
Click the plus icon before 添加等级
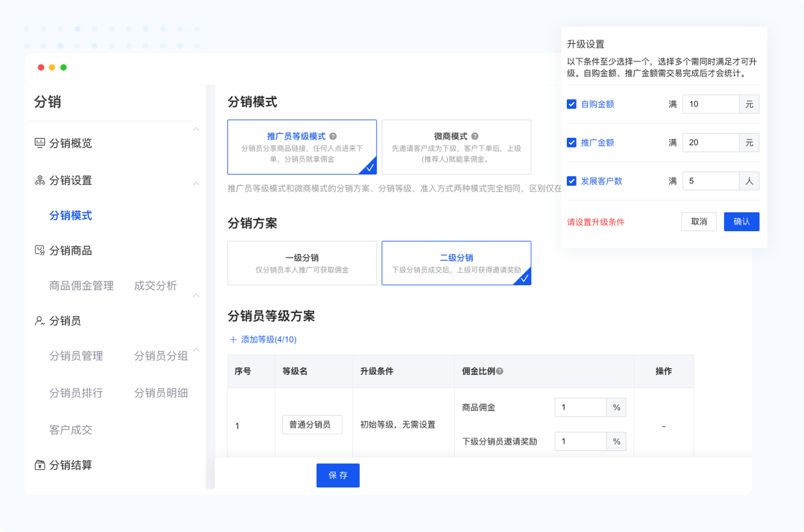233,339
